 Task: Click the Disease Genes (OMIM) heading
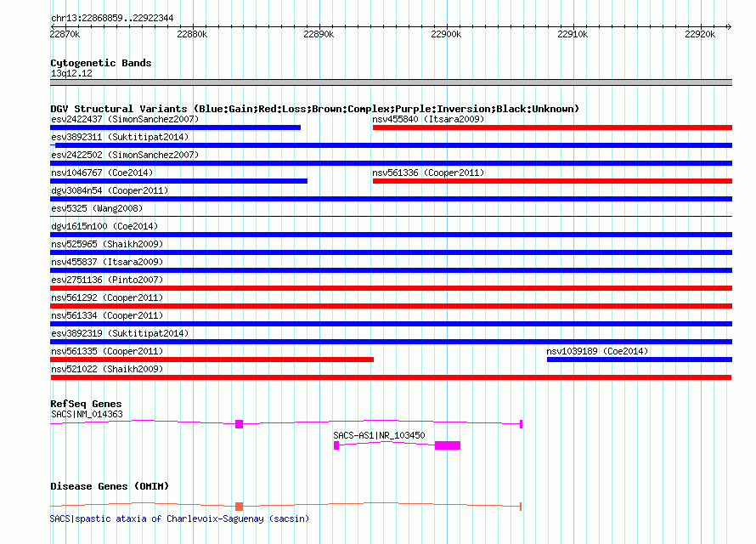point(110,486)
